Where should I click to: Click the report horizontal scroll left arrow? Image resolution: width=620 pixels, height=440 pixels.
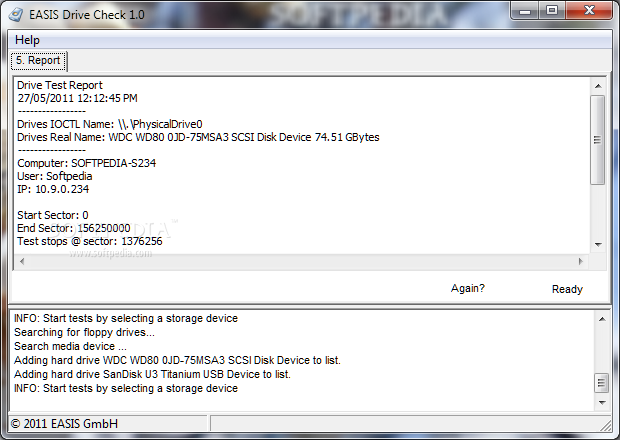pos(22,261)
